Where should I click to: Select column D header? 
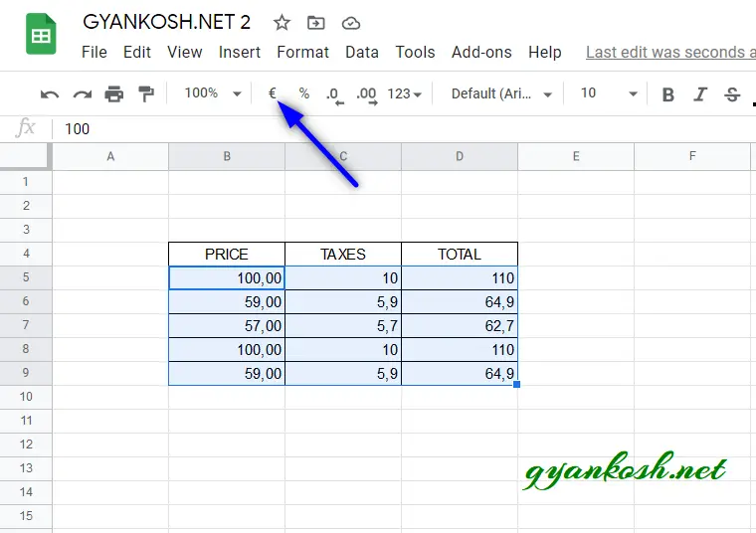(x=460, y=157)
